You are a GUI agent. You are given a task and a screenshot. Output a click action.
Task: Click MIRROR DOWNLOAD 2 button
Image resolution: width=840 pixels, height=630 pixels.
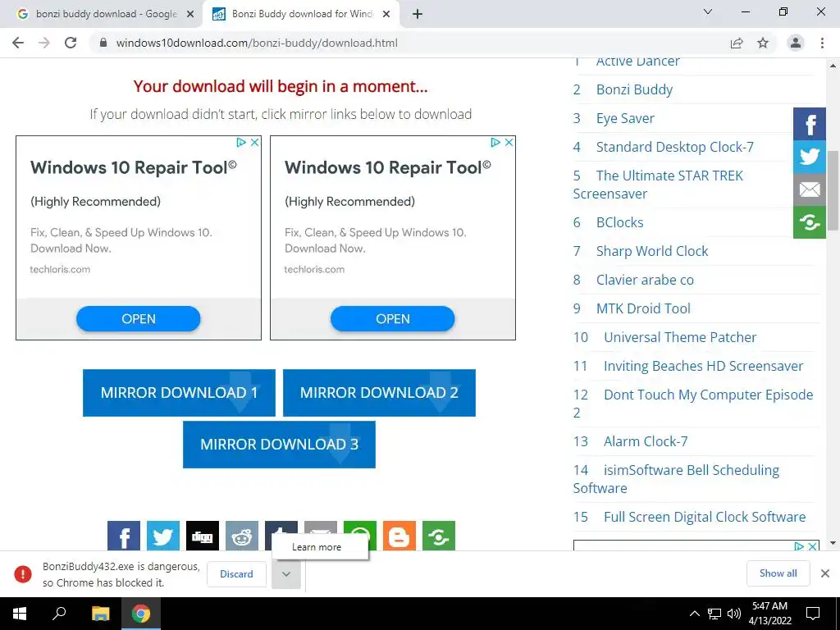pyautogui.click(x=379, y=393)
